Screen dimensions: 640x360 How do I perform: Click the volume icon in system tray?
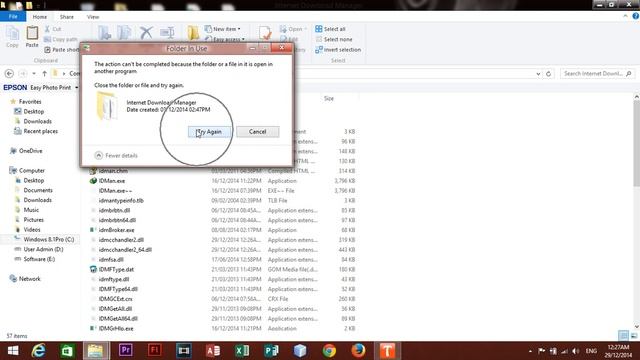(x=576, y=351)
